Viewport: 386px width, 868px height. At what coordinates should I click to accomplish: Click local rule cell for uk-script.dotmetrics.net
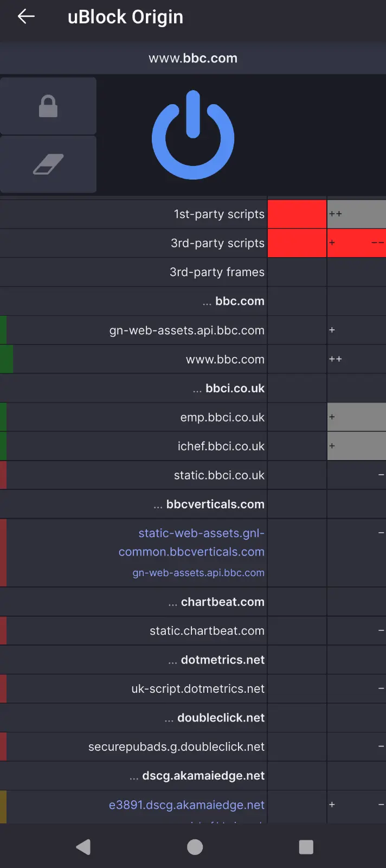click(x=357, y=689)
